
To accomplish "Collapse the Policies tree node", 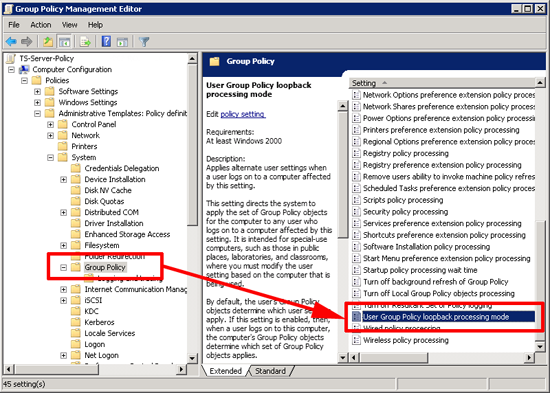I will (24, 80).
